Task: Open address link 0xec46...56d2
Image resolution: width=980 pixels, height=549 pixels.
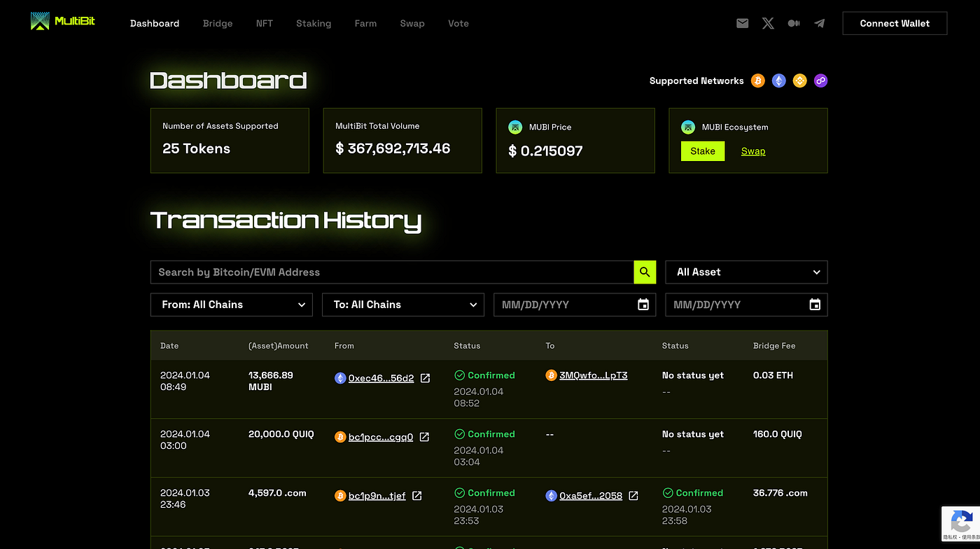Action: click(x=381, y=378)
